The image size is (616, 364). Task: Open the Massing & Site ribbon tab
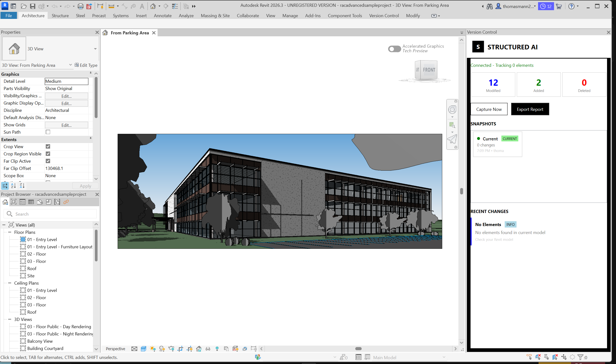(215, 16)
